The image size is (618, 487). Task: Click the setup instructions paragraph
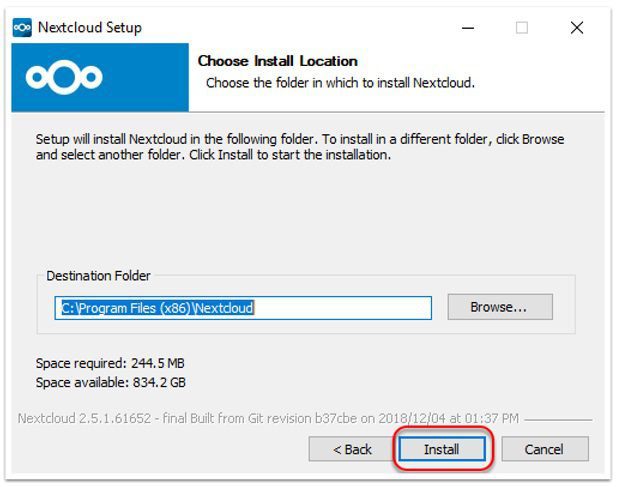coord(300,147)
